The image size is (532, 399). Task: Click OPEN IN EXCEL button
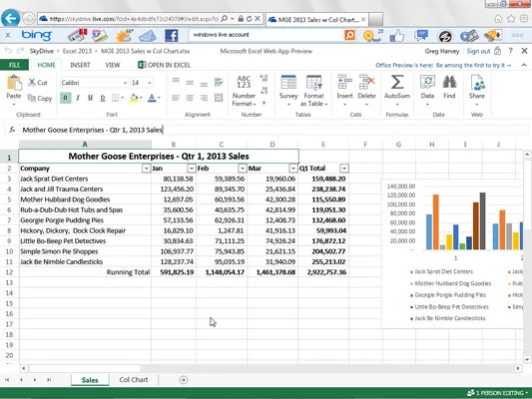[x=165, y=65]
